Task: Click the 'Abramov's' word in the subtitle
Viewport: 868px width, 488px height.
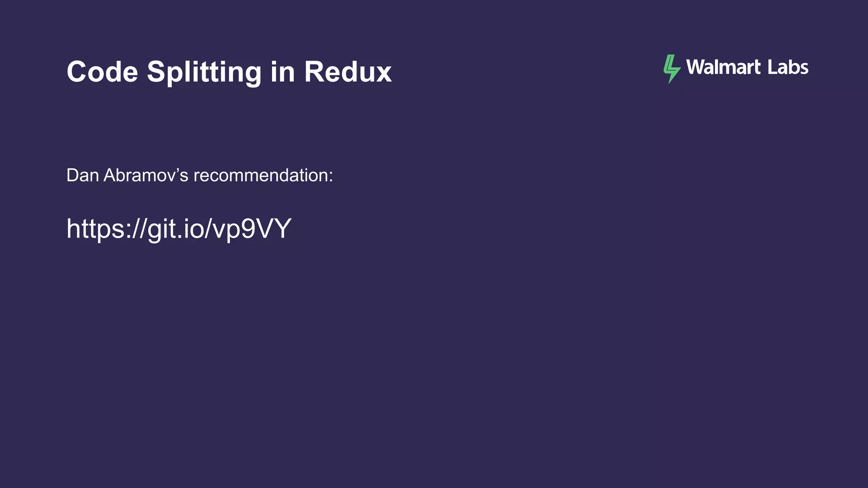Action: pos(146,175)
